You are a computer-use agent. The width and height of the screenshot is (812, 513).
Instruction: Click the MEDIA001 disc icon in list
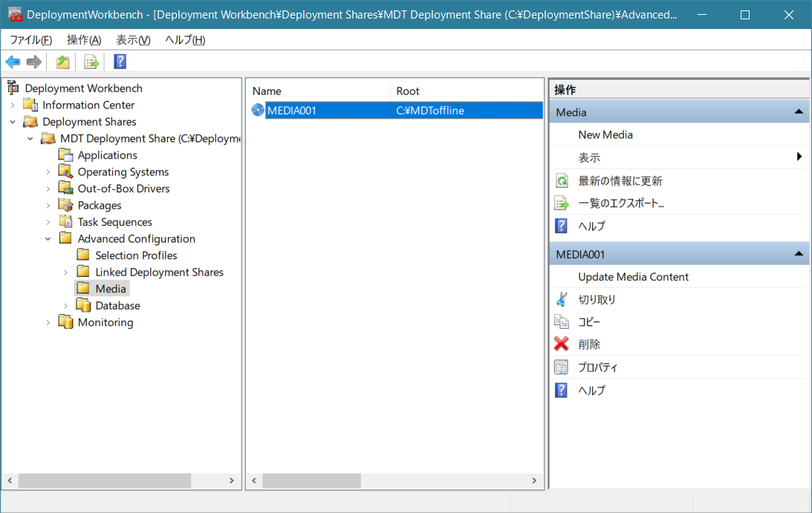(x=258, y=110)
